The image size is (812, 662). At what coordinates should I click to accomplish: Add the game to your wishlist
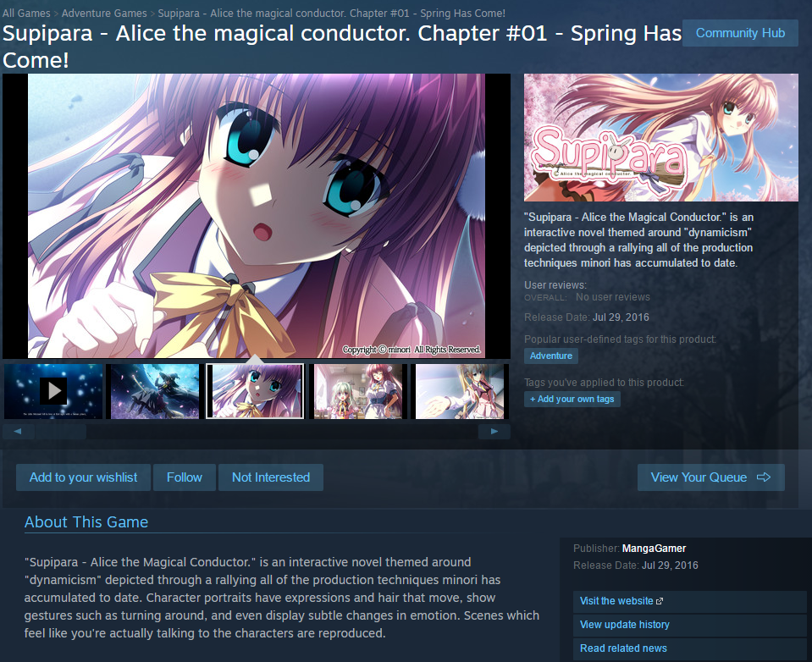[x=83, y=477]
